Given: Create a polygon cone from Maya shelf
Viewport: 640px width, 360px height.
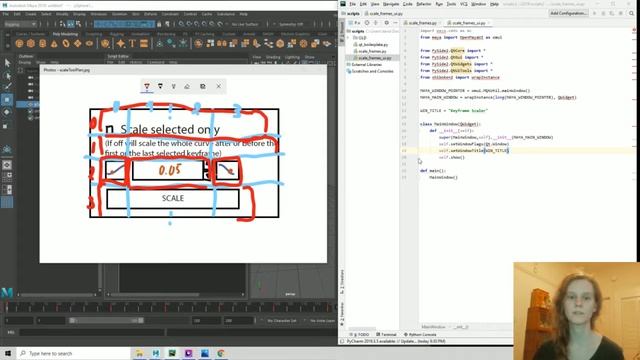Looking at the screenshot, I should [54, 43].
